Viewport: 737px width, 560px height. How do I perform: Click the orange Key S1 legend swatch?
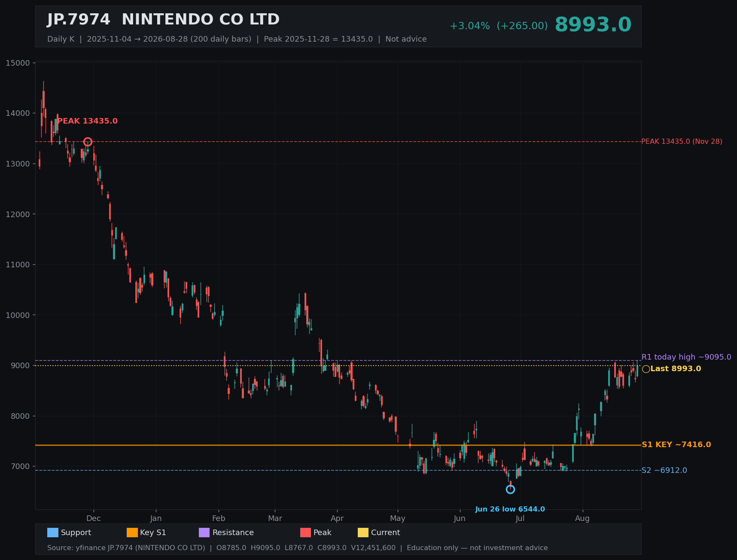tap(132, 533)
